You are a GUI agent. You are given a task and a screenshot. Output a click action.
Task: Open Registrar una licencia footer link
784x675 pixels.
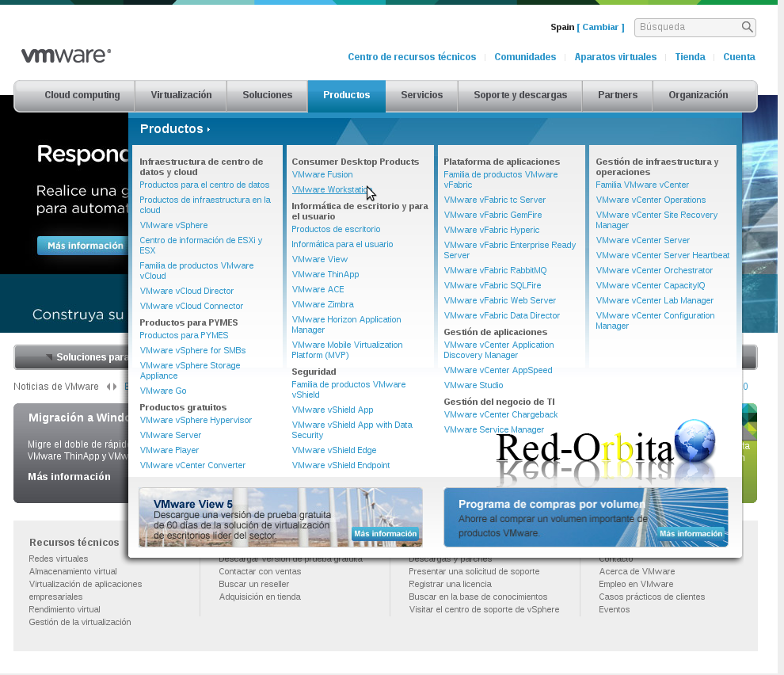pos(450,584)
